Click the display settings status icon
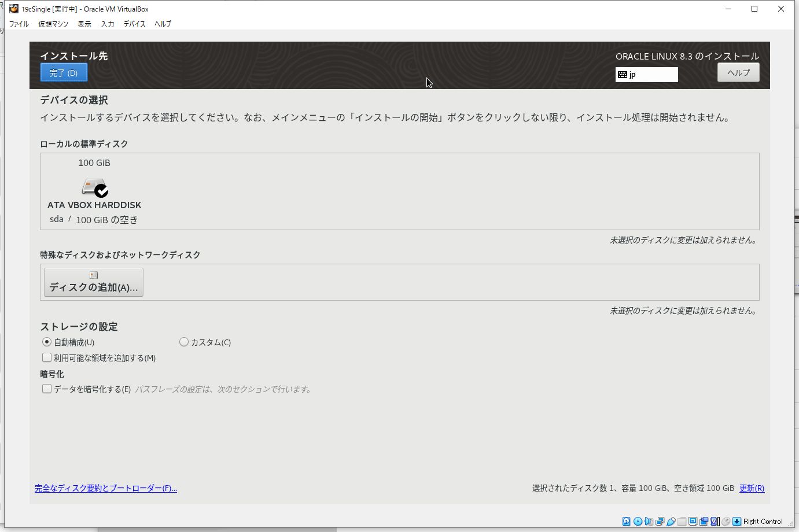 [693, 521]
